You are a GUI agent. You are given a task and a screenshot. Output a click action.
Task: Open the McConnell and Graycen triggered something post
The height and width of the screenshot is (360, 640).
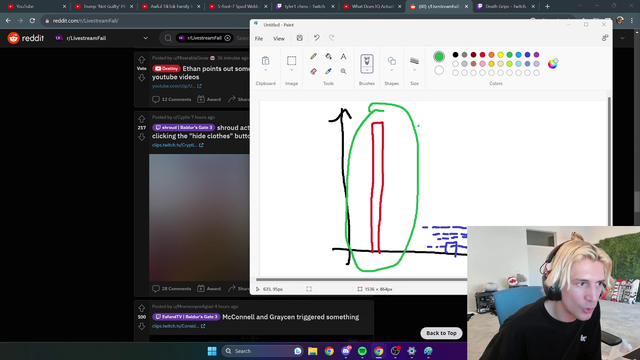[x=291, y=317]
